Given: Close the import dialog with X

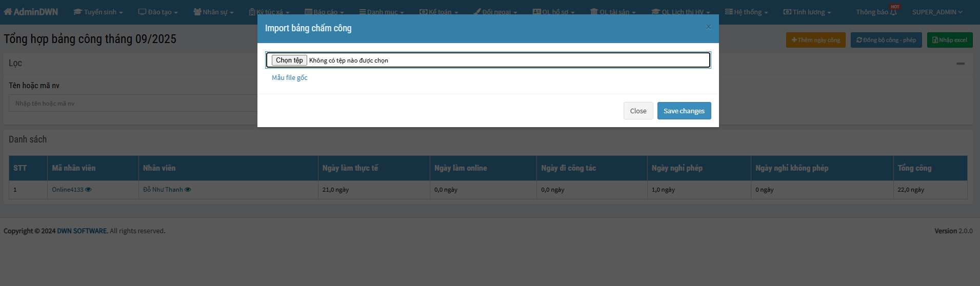Looking at the screenshot, I should [x=708, y=27].
